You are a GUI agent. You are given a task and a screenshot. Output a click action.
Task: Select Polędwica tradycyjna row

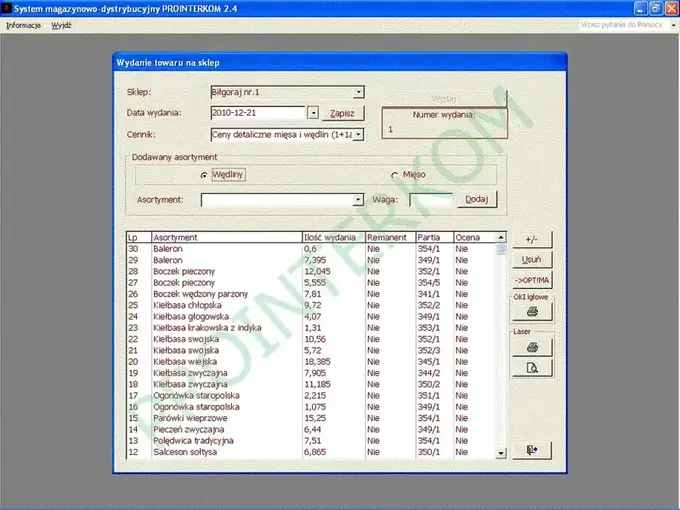pos(311,441)
